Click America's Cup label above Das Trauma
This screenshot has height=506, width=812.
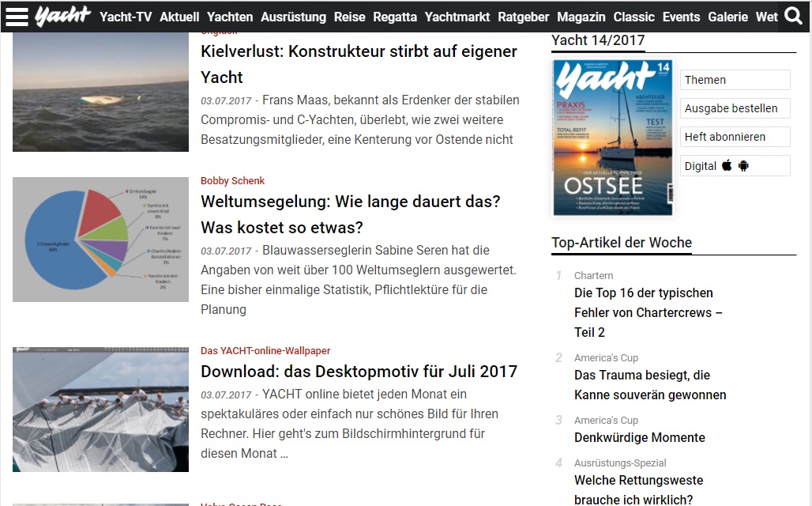tap(606, 357)
